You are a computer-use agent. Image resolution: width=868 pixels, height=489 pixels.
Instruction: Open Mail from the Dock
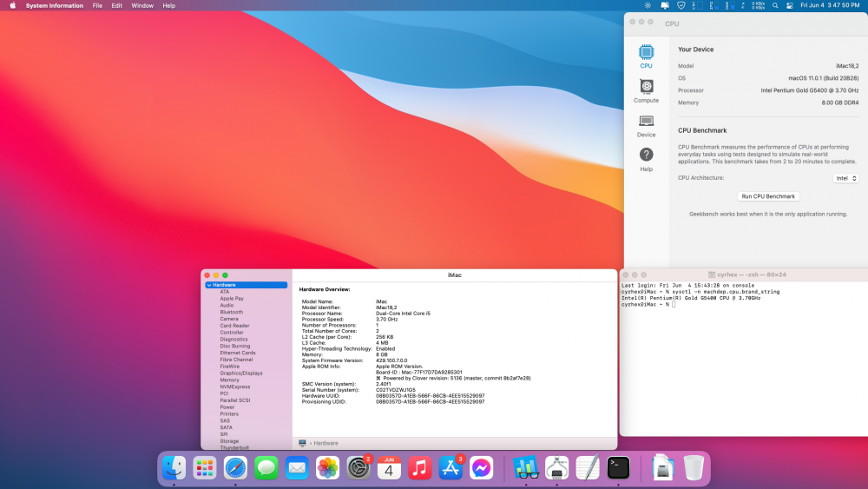[297, 468]
